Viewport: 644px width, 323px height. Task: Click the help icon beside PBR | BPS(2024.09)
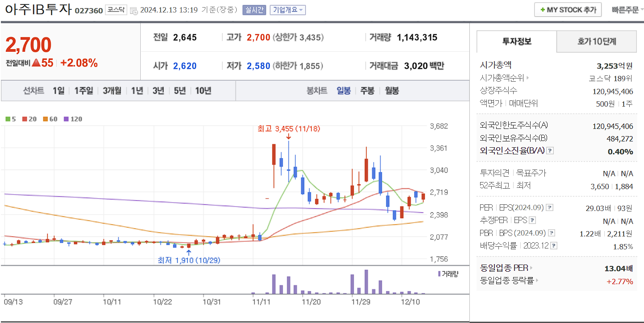pyautogui.click(x=552, y=233)
